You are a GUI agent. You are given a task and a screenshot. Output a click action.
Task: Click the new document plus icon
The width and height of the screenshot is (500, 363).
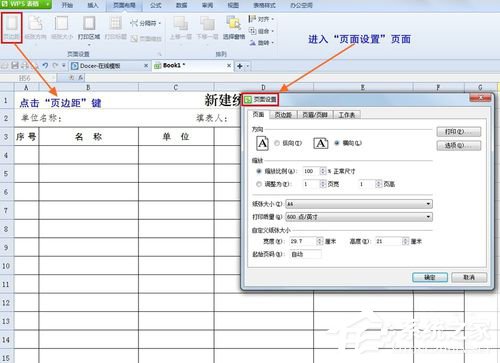pyautogui.click(x=240, y=66)
